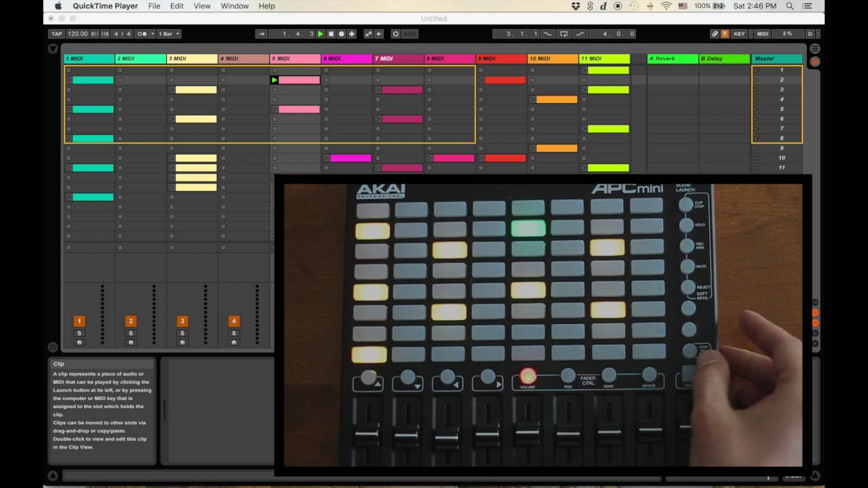Toggle the MIDI overdub plus button
The image size is (868, 488).
pos(351,34)
